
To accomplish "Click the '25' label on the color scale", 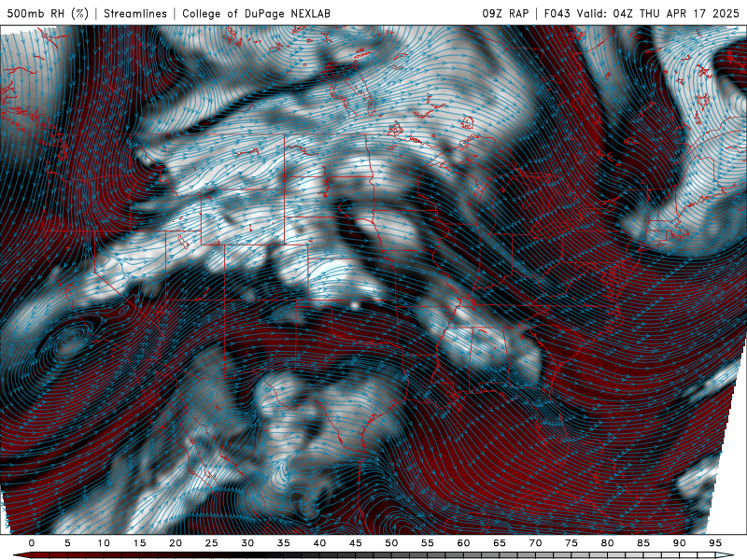I will coord(212,543).
